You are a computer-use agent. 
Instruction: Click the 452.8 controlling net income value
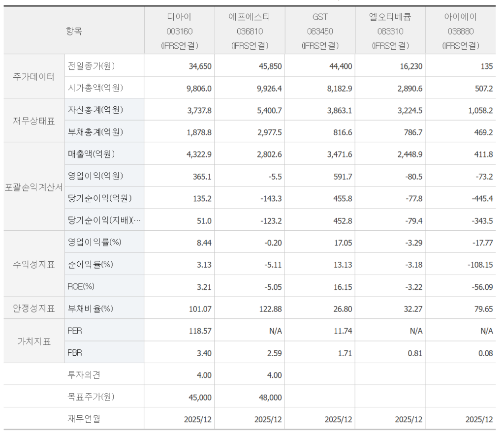[x=343, y=221]
